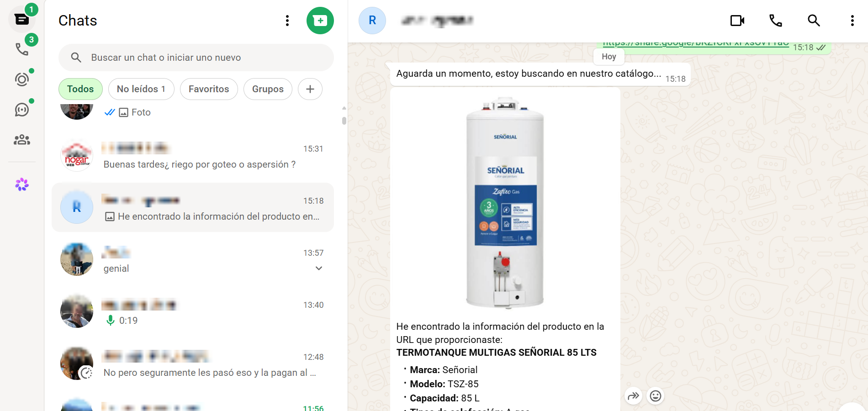Image resolution: width=868 pixels, height=411 pixels.
Task: Select the No leídos filter tab
Action: tap(141, 89)
